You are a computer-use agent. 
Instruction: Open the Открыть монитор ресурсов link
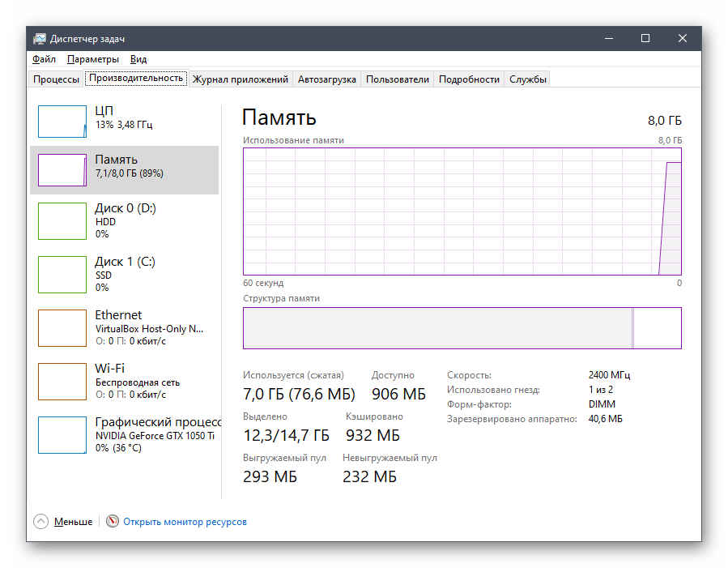pos(185,522)
